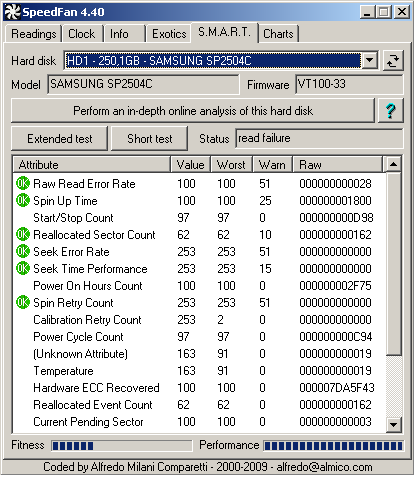
Task: Open help with the question mark icon
Action: point(391,111)
